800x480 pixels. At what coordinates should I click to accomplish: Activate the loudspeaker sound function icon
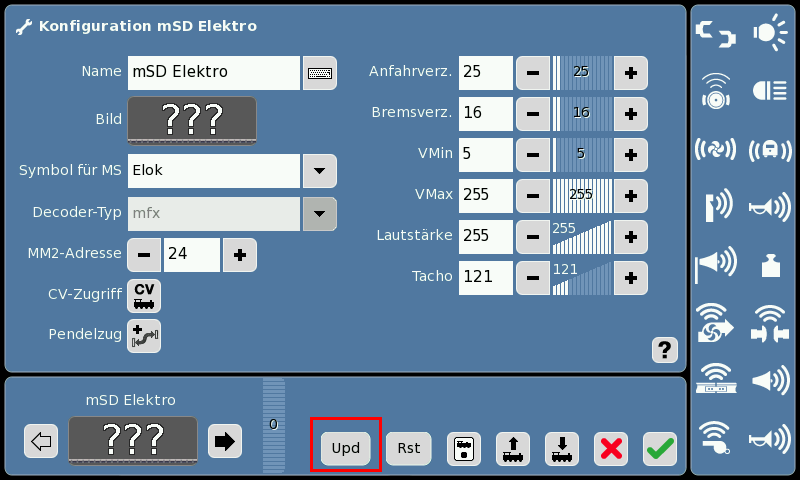click(770, 381)
